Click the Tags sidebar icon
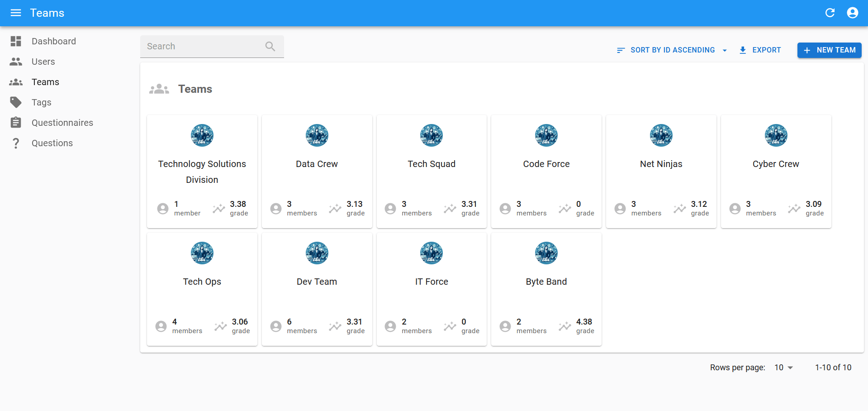 coord(16,102)
